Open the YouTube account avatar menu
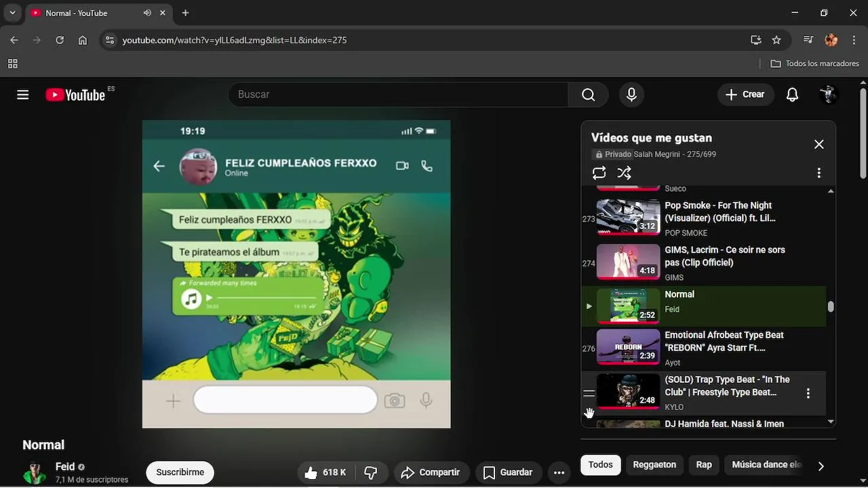The image size is (868, 488). click(x=828, y=95)
